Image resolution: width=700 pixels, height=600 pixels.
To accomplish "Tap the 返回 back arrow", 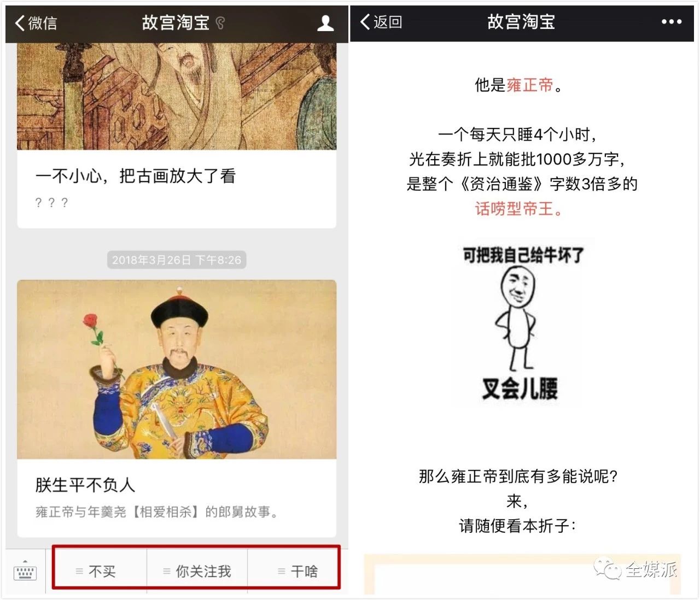I will tap(365, 22).
